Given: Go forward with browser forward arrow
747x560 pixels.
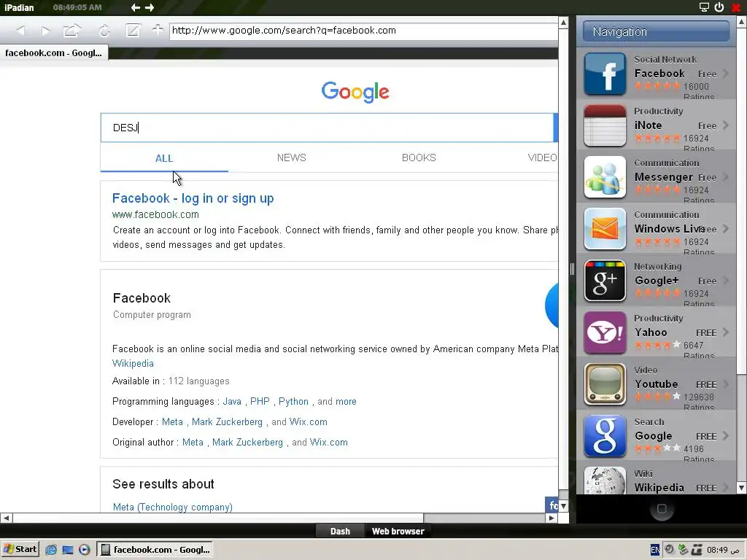Looking at the screenshot, I should pos(46,31).
